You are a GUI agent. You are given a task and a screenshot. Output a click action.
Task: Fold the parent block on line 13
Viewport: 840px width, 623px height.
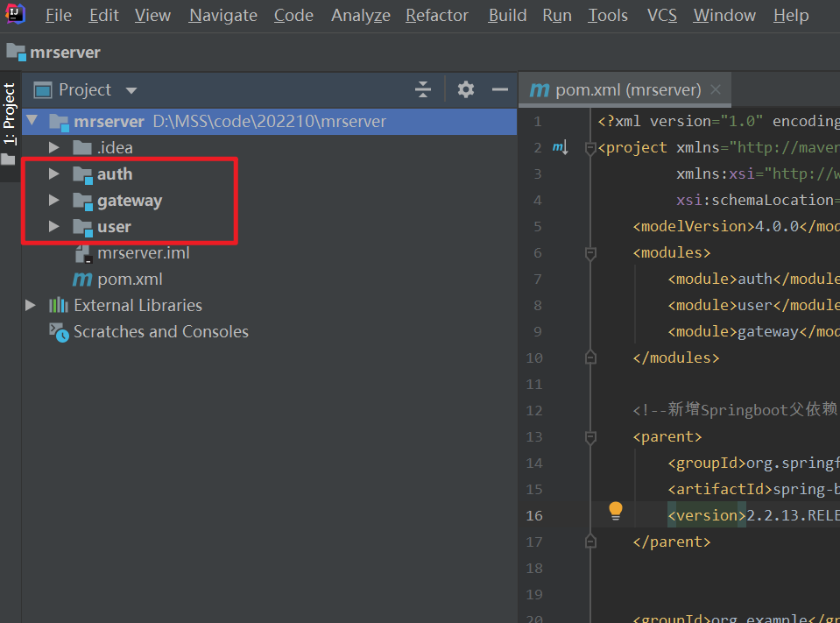[x=590, y=436]
